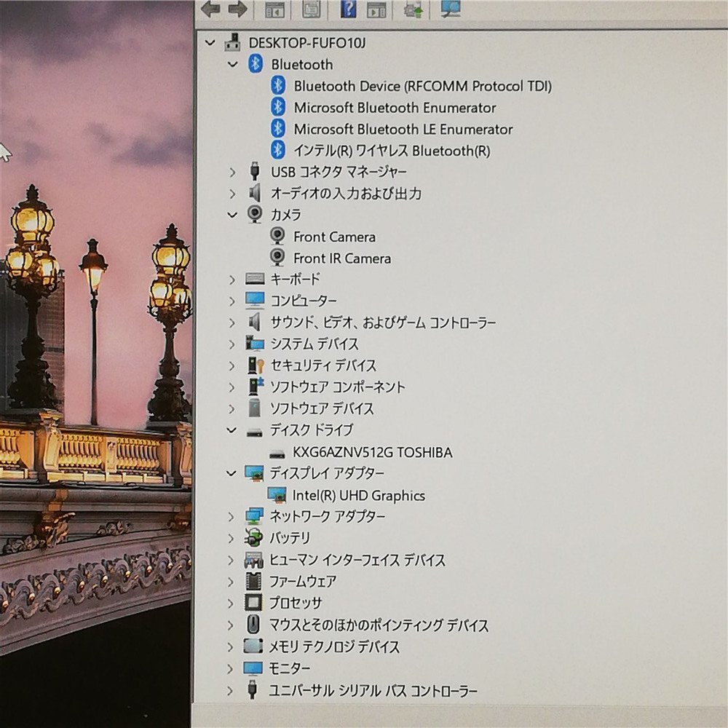Click the Forward arrow toolbar icon
728x728 pixels.
pos(237,9)
